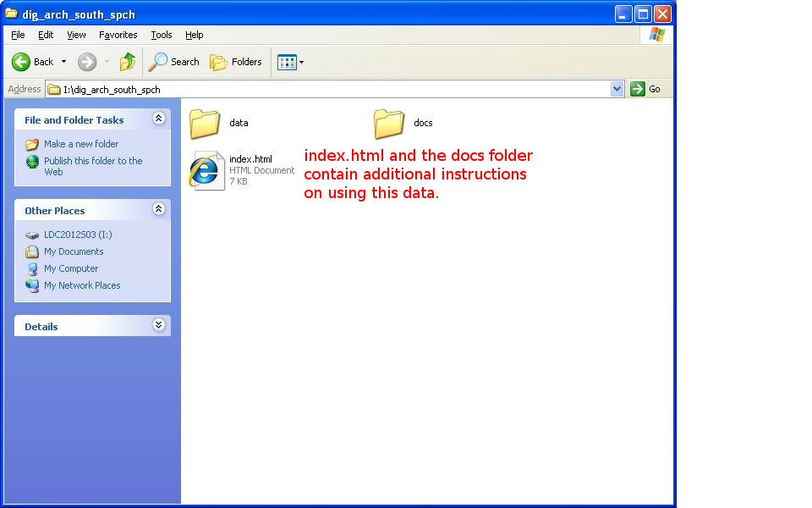Click the Make a new folder icon

(32, 144)
